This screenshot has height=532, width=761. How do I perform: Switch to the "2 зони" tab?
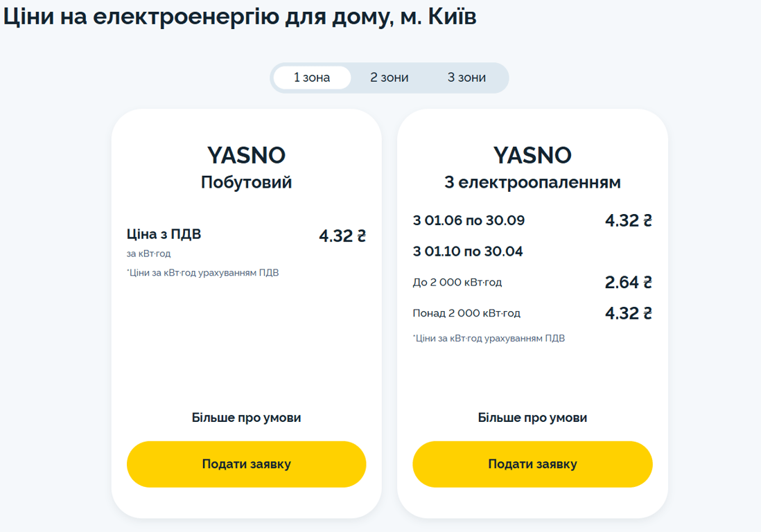[x=389, y=78]
